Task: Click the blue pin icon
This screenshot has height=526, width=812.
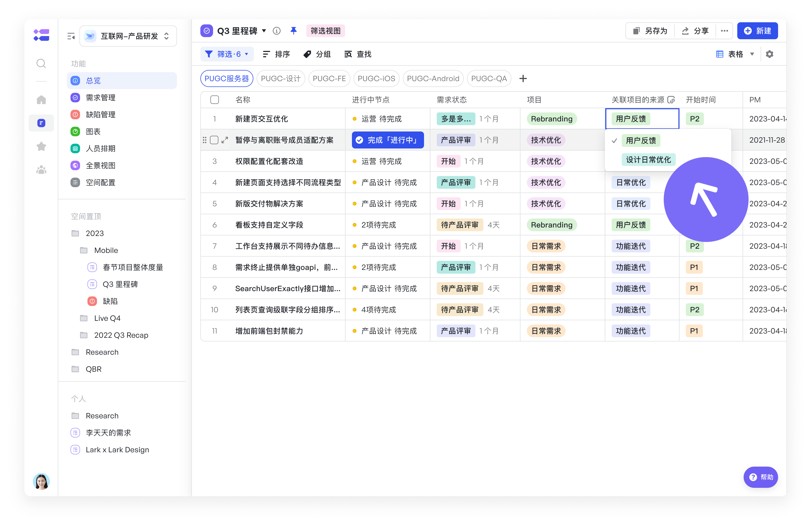Action: click(x=293, y=31)
